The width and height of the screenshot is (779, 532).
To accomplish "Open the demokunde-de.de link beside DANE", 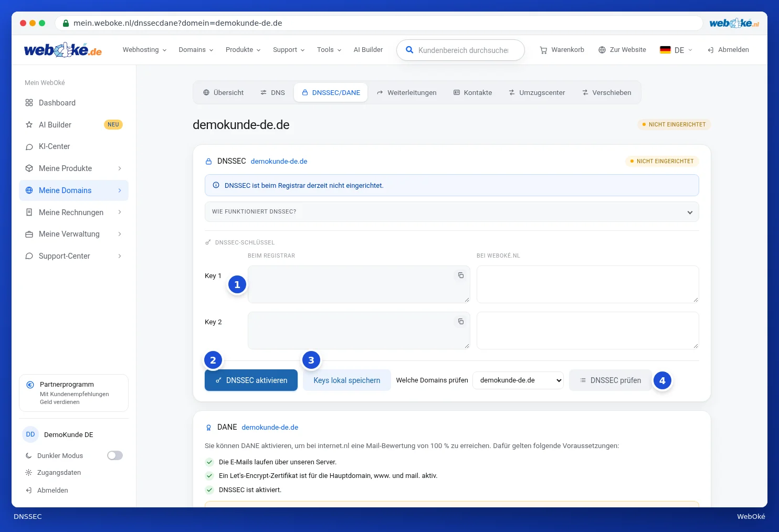I will (x=270, y=428).
